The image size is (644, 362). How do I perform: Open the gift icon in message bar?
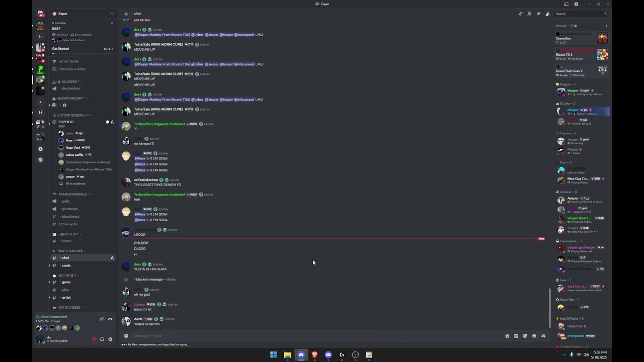pyautogui.click(x=507, y=336)
